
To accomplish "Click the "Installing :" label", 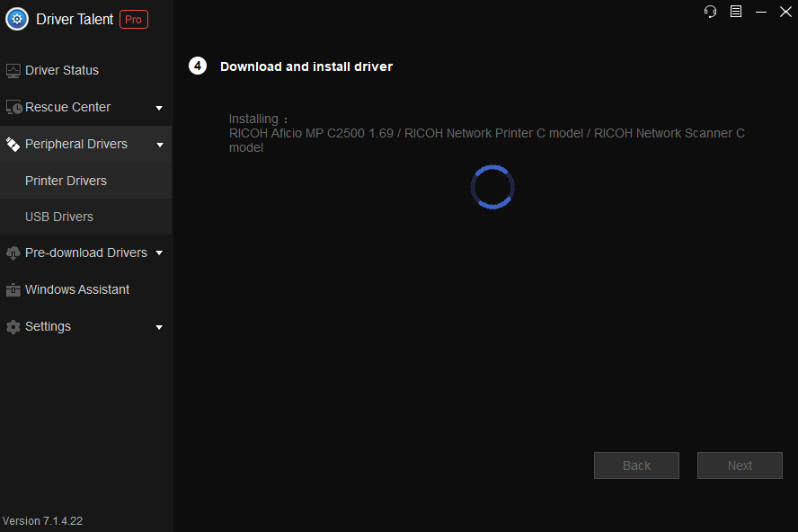I will (x=258, y=120).
